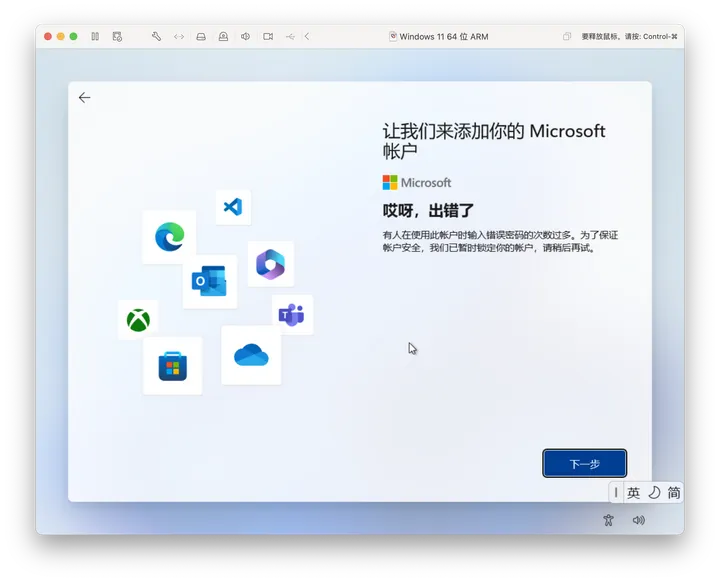The height and width of the screenshot is (582, 720).
Task: Click the Microsoft Edge icon tile
Action: [x=169, y=237]
